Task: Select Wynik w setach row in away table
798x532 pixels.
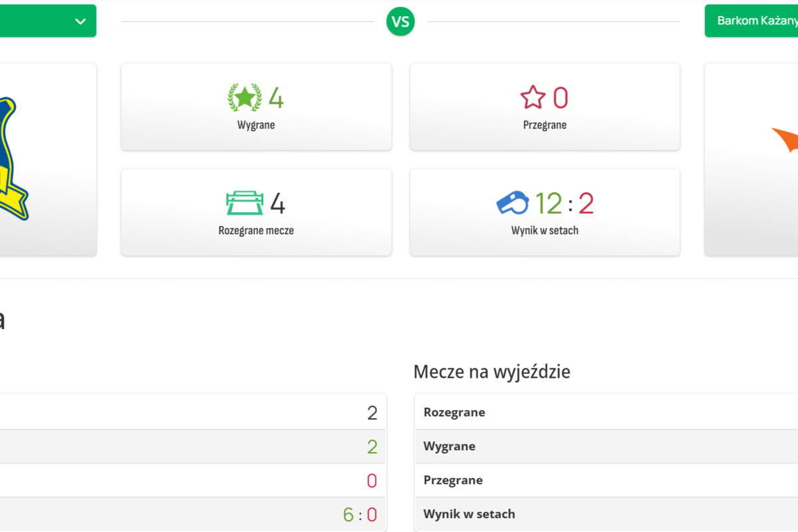Action: (x=469, y=514)
